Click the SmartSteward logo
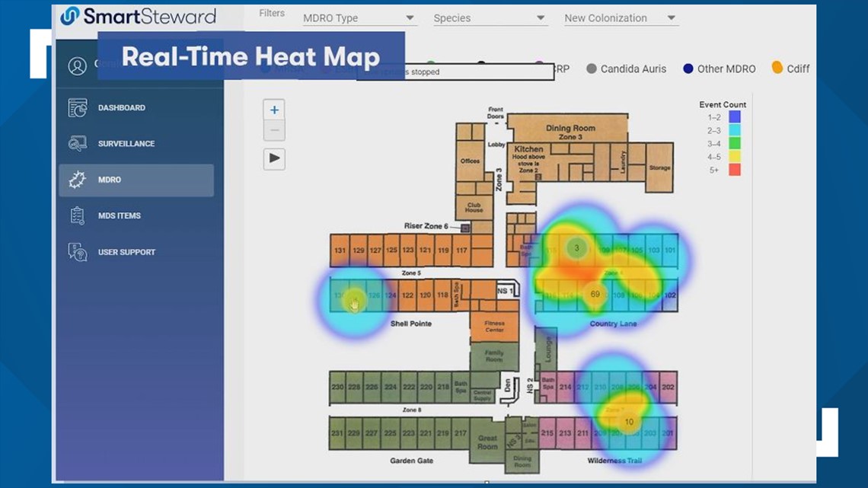The height and width of the screenshot is (488, 868). 139,17
